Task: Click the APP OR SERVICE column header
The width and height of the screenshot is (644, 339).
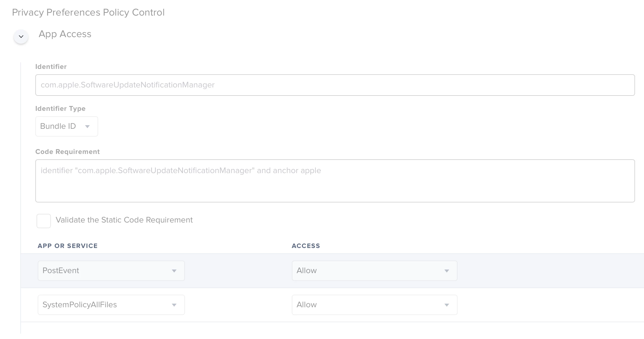Action: [x=68, y=246]
